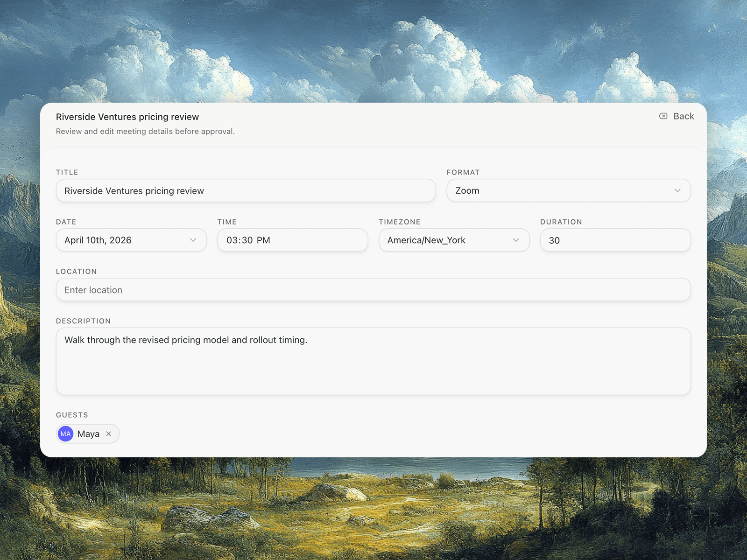Click Maya's MA avatar badge
Image resolution: width=747 pixels, height=560 pixels.
point(66,434)
